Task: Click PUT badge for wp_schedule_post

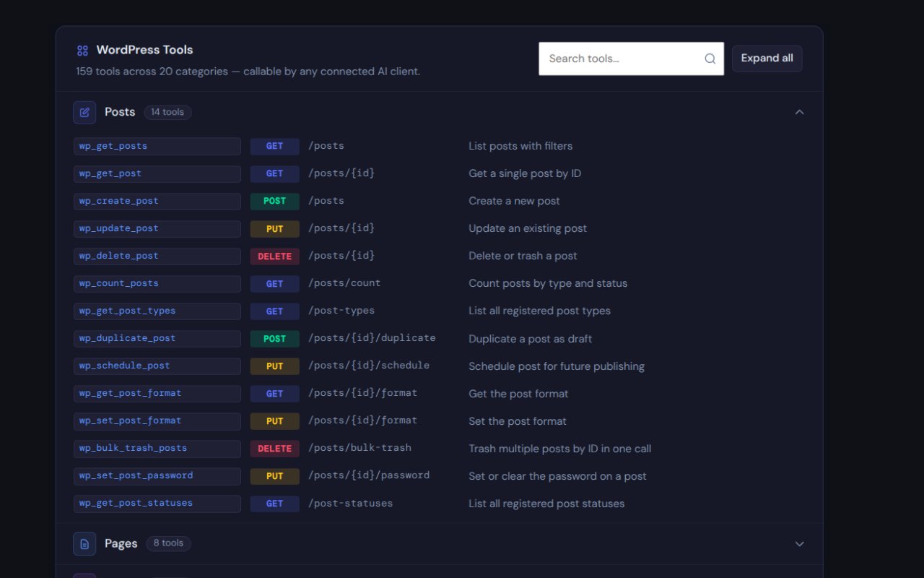Action: (x=274, y=366)
